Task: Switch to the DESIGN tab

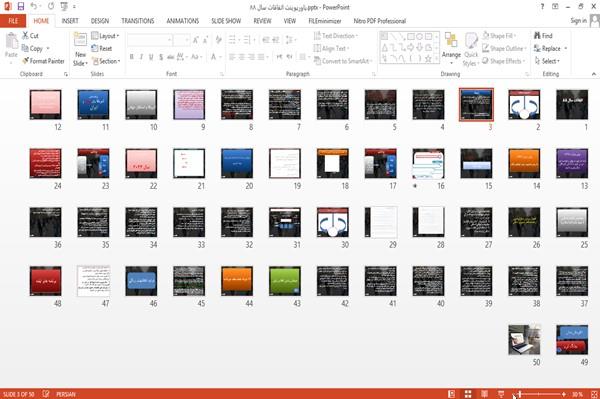Action: pos(100,21)
